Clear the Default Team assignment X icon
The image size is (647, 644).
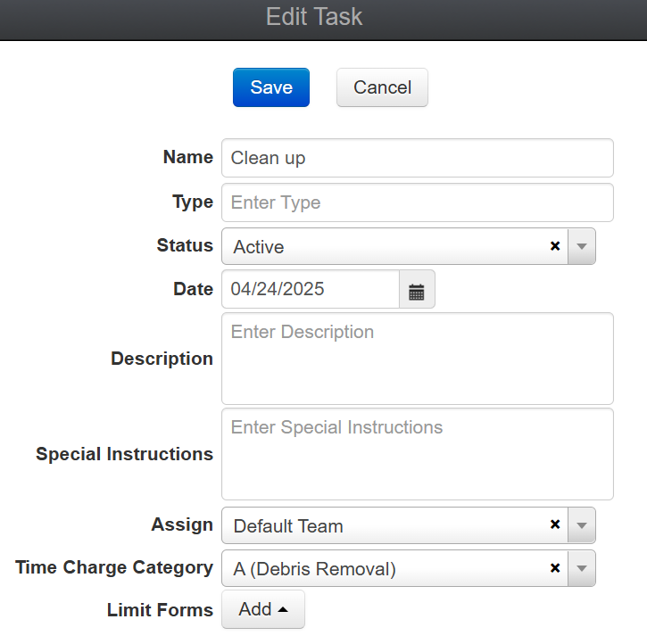555,524
